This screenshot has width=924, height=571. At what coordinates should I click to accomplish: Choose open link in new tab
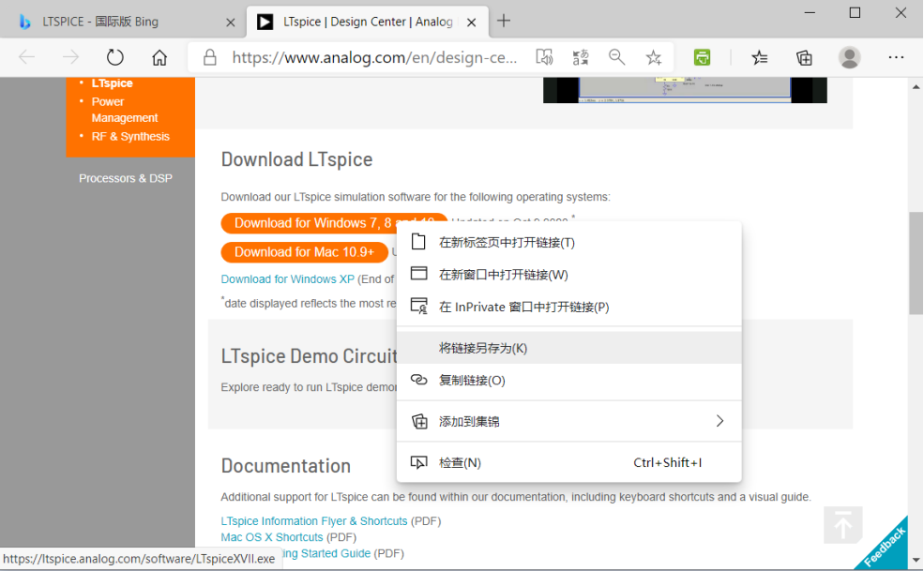(x=568, y=242)
